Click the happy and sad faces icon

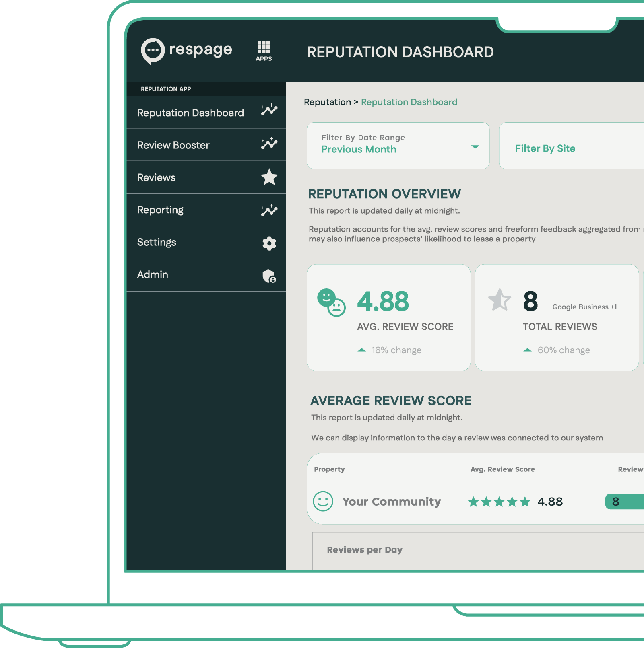coord(331,302)
